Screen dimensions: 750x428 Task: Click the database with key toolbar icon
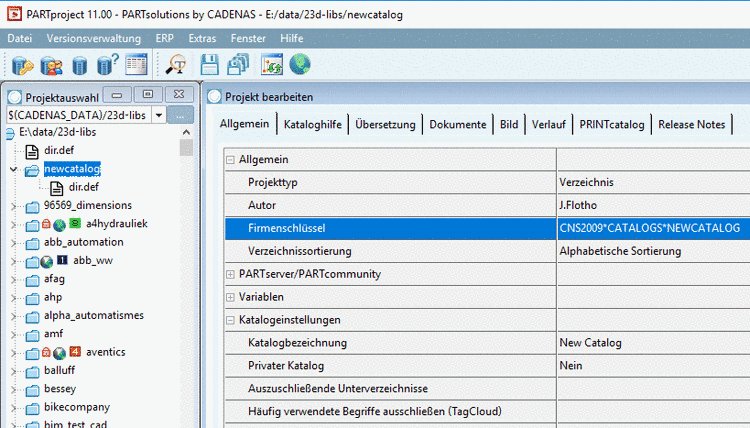[x=22, y=65]
